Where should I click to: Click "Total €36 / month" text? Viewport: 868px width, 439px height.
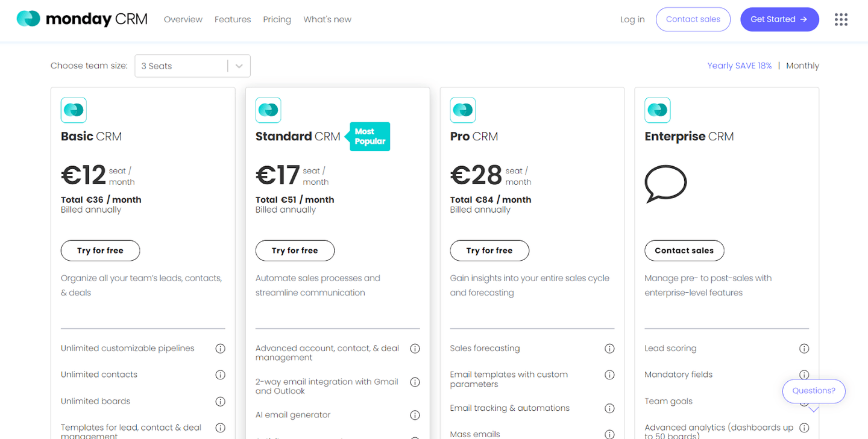click(101, 200)
